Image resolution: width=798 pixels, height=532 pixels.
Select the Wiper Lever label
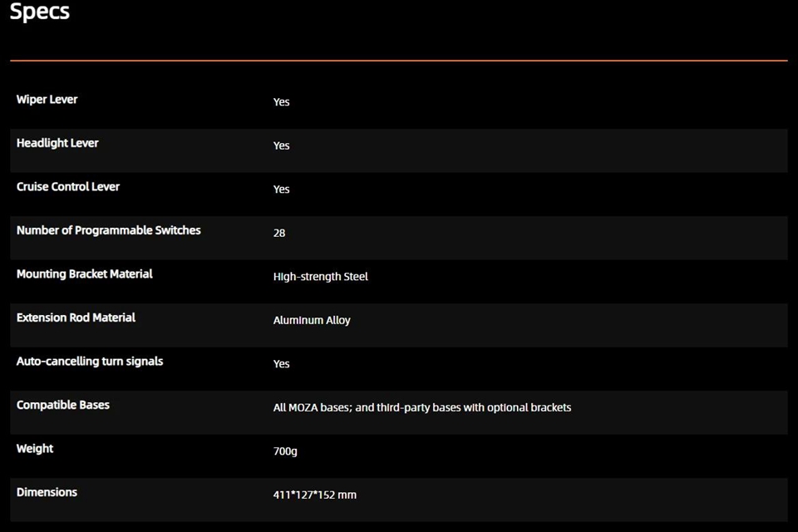tap(47, 100)
